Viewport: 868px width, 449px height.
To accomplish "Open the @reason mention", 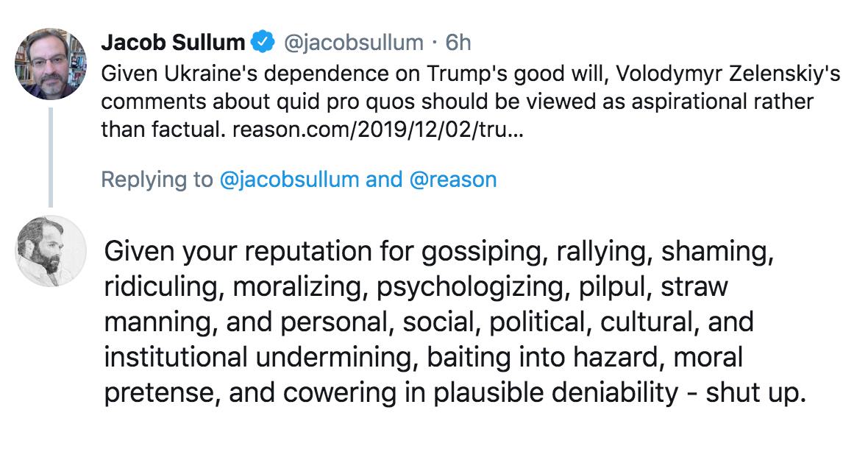I will (x=452, y=180).
